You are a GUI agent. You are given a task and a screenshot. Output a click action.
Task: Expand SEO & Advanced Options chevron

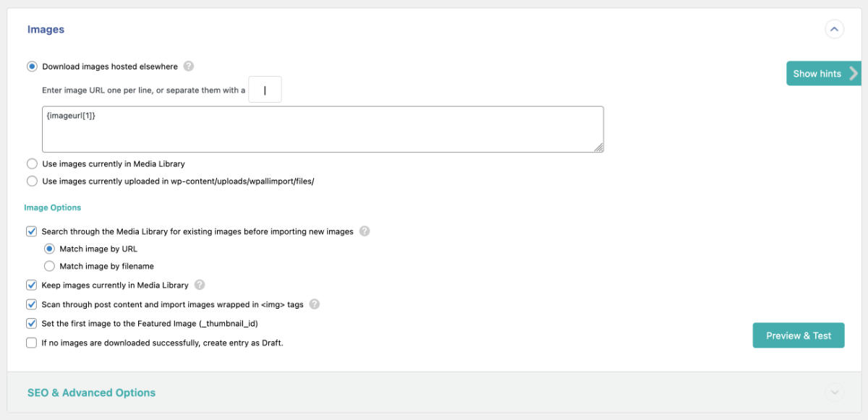pos(834,393)
